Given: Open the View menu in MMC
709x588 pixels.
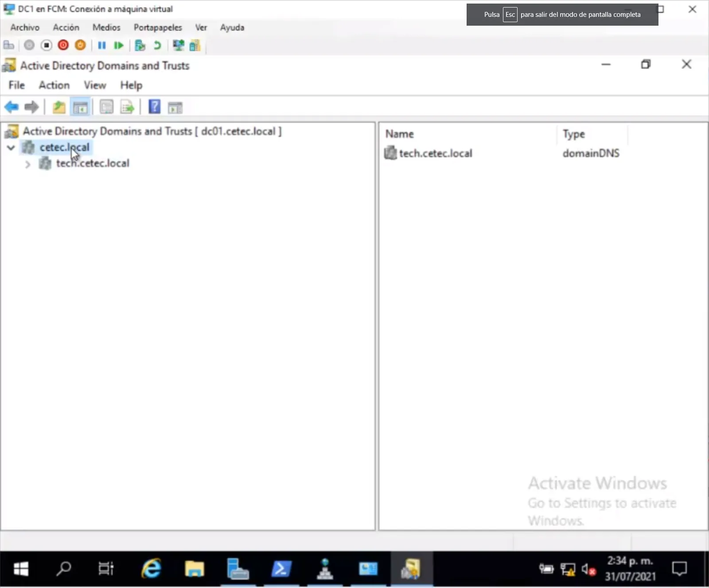Looking at the screenshot, I should click(95, 85).
